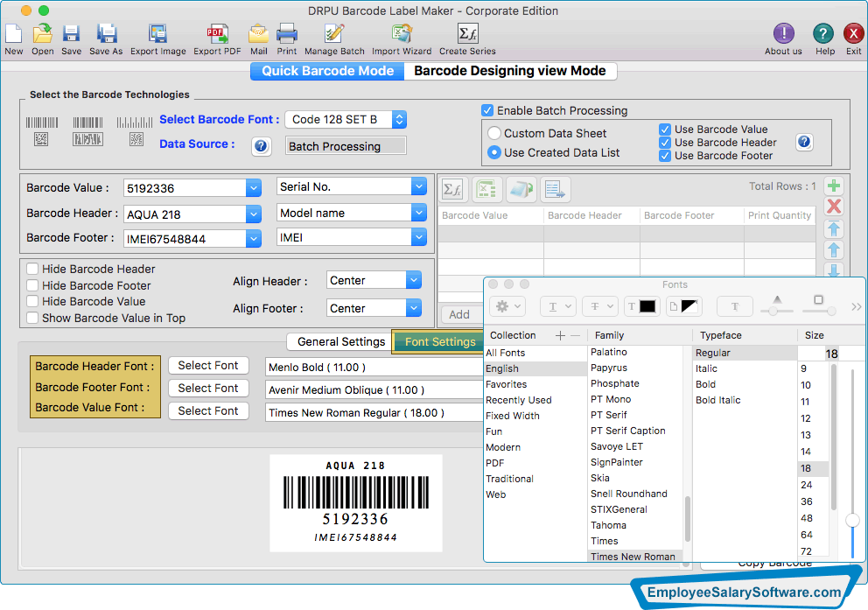
Task: Open the Mail tool in the toolbar
Action: pos(258,35)
